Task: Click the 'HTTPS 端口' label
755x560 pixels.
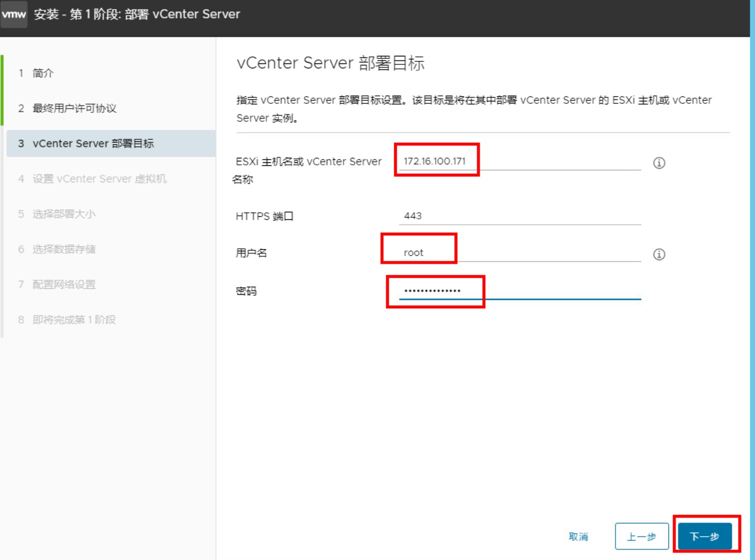Action: 264,216
